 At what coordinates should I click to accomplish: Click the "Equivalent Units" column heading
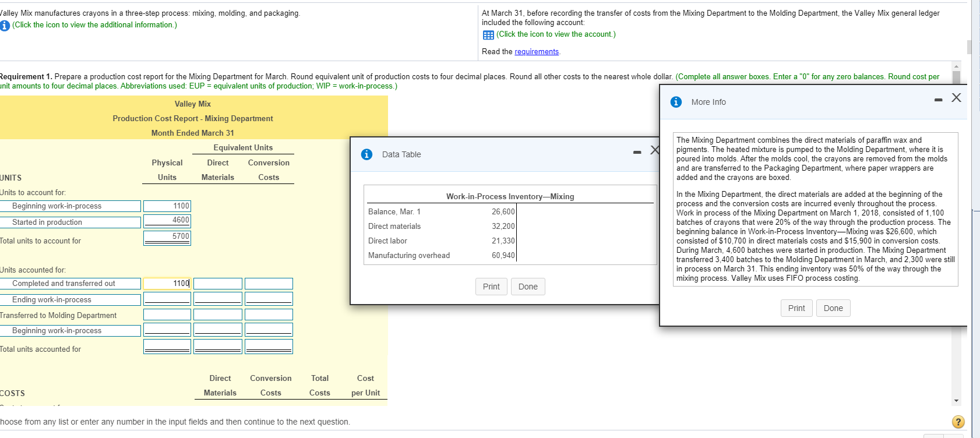coord(243,148)
